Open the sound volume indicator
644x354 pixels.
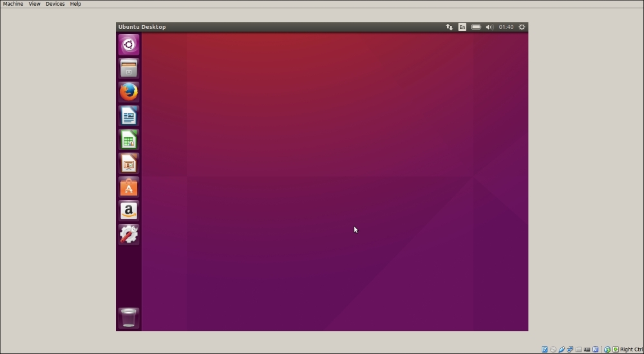point(489,27)
